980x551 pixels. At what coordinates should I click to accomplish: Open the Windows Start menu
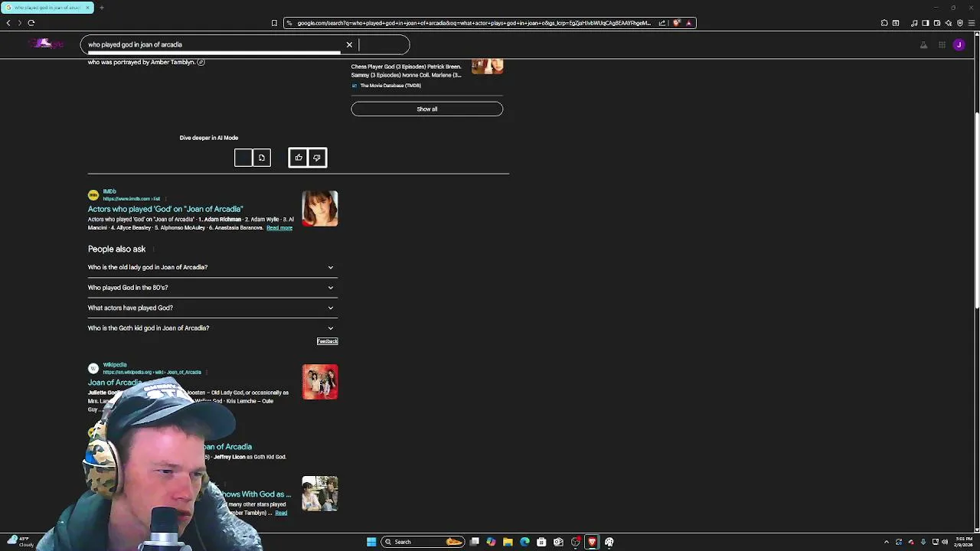[x=371, y=542]
